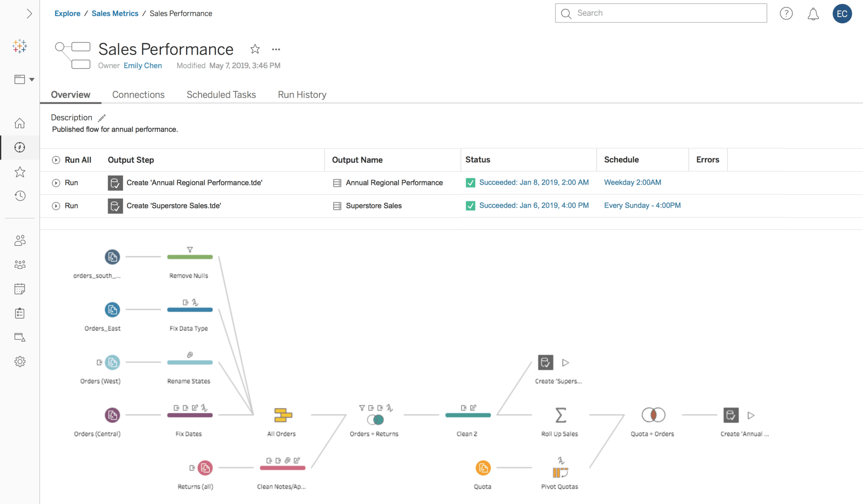The width and height of the screenshot is (863, 504).
Task: Collapse the left sidebar with the arrow
Action: [29, 13]
